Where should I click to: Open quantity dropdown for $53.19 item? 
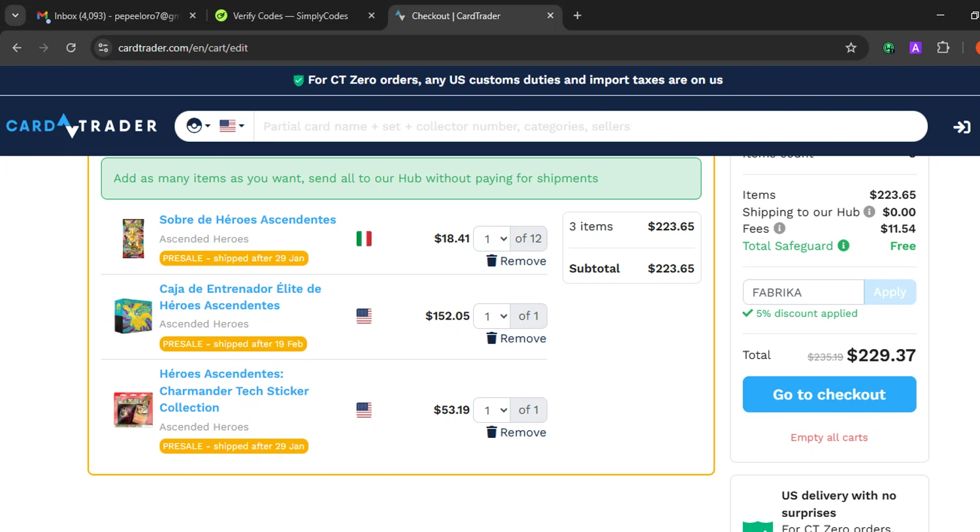pos(492,410)
